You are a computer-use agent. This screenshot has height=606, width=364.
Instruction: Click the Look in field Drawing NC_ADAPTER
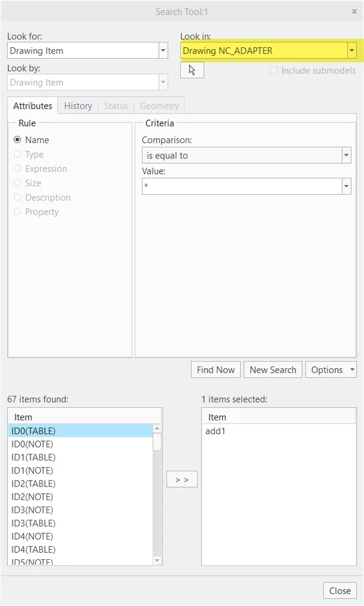[x=264, y=50]
